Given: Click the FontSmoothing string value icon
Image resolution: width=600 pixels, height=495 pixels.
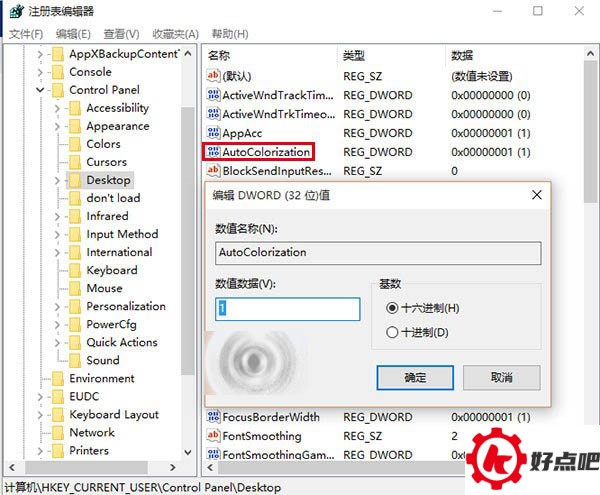Looking at the screenshot, I should coord(213,435).
